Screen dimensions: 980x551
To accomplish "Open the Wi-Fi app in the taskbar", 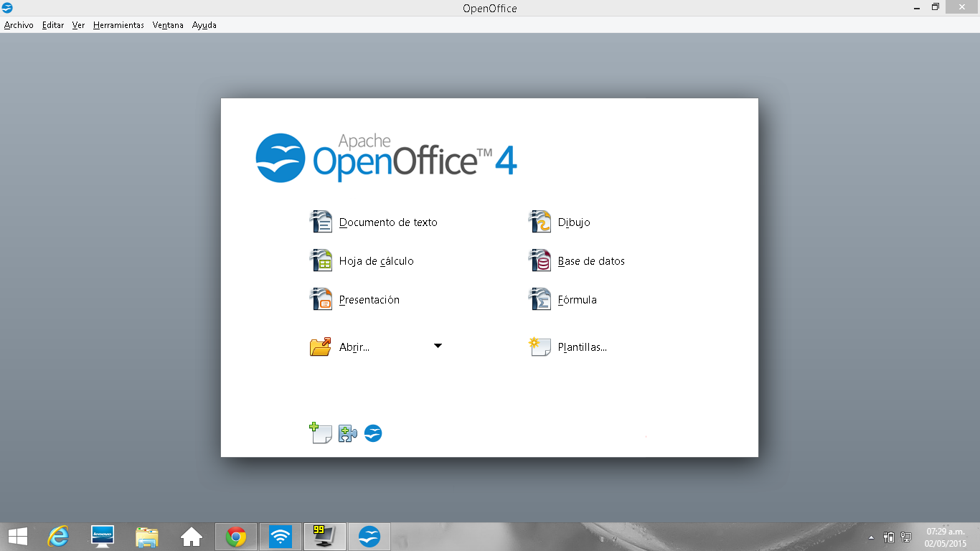I will pos(281,536).
